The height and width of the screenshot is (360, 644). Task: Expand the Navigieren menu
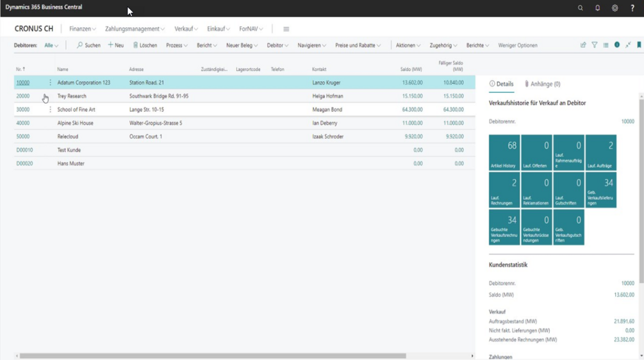click(311, 45)
